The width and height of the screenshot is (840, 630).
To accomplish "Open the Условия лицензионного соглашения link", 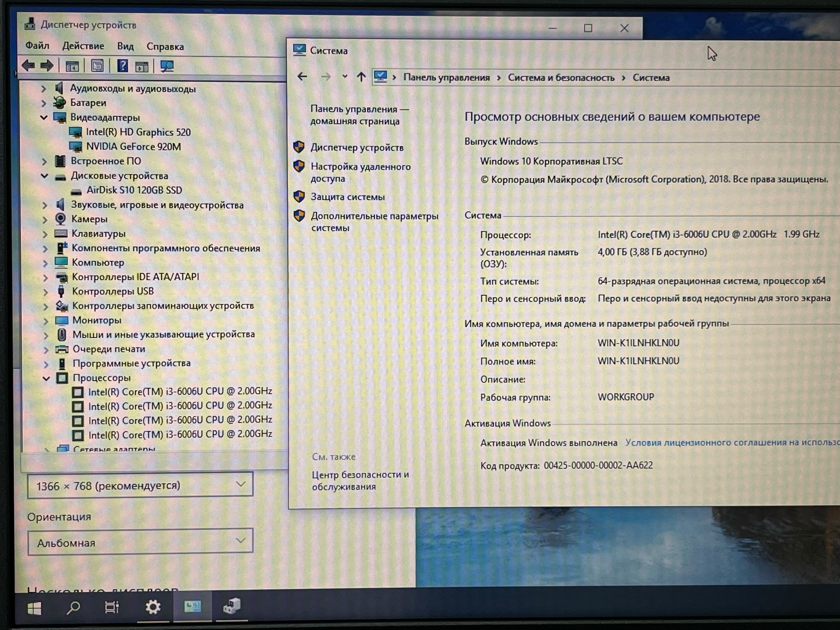I will (732, 442).
